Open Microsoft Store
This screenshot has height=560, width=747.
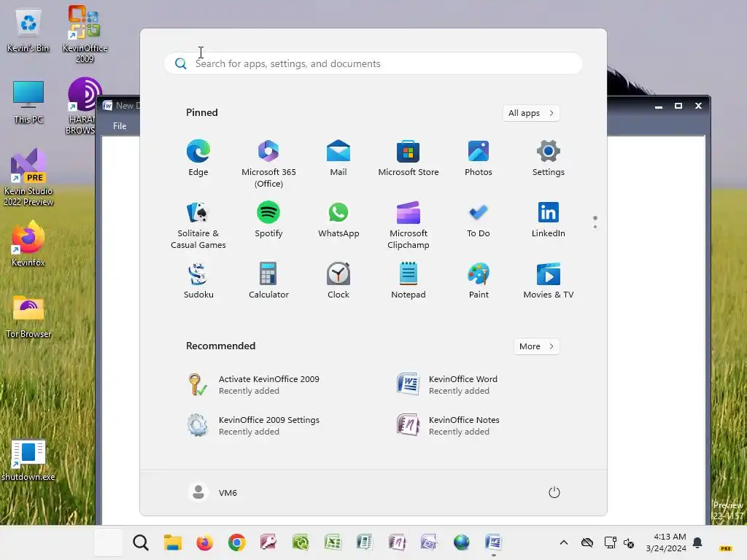pyautogui.click(x=409, y=158)
